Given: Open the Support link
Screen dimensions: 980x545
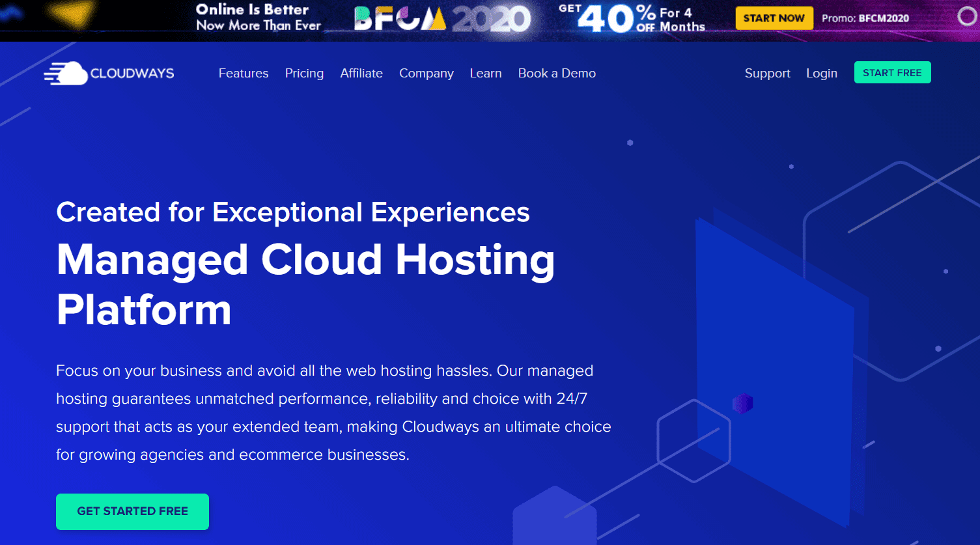Looking at the screenshot, I should point(767,74).
